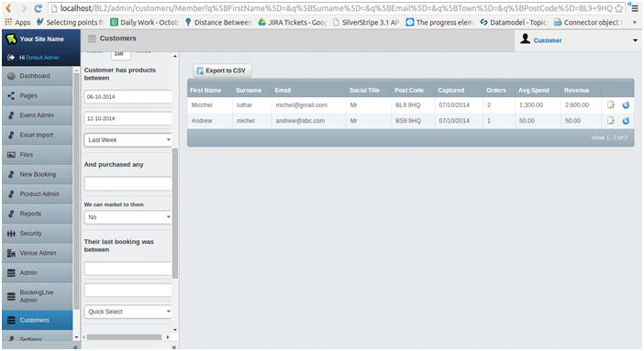
Task: Open New Booking in sidebar
Action: [x=37, y=174]
